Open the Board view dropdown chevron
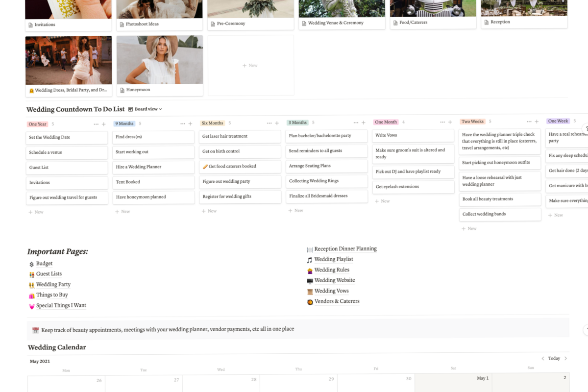Image resolution: width=588 pixels, height=392 pixels. [x=160, y=109]
